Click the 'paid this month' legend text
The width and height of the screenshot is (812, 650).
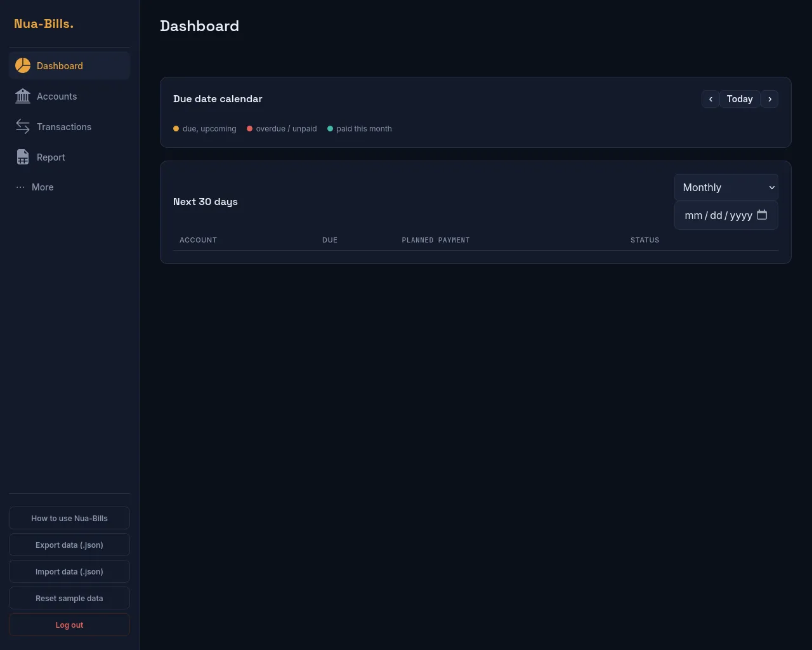coord(364,129)
